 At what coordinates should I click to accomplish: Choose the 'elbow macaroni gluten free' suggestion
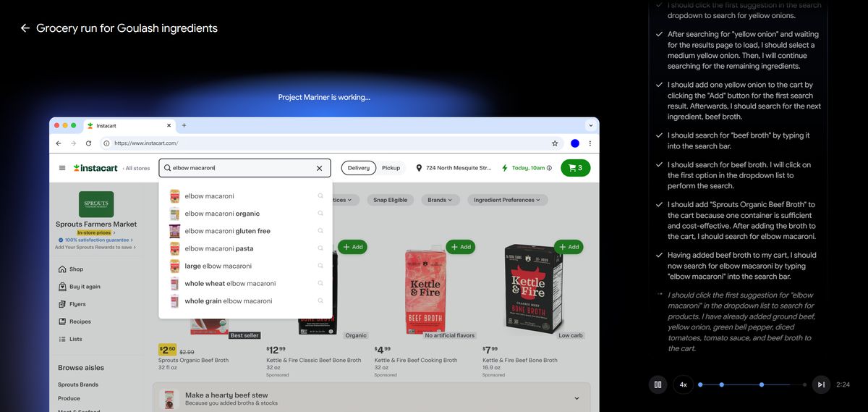click(x=245, y=231)
